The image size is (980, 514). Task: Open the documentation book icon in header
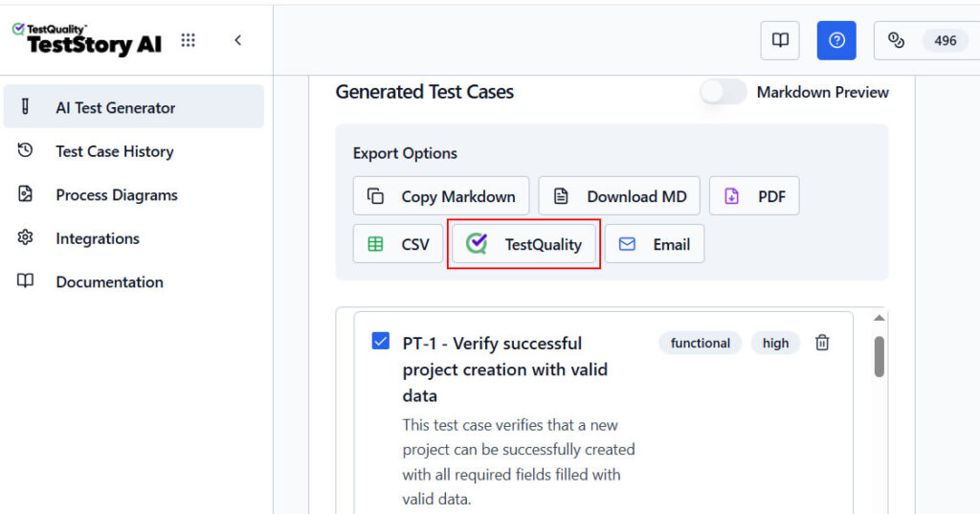pyautogui.click(x=780, y=40)
